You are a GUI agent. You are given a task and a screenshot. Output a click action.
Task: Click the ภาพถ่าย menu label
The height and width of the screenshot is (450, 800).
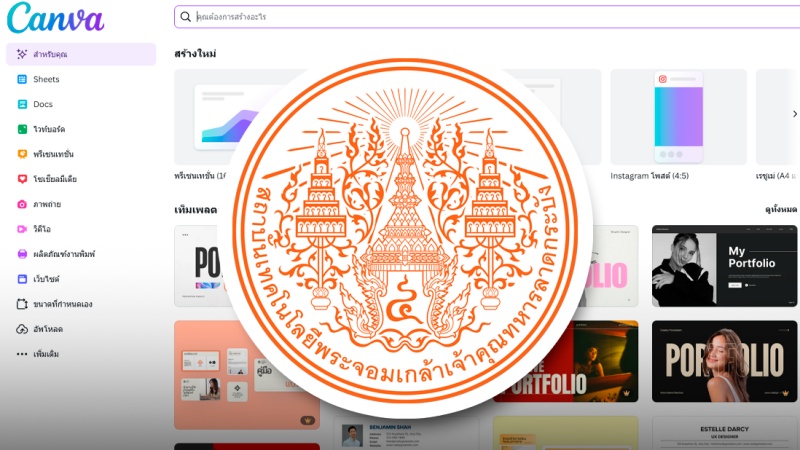tap(47, 204)
